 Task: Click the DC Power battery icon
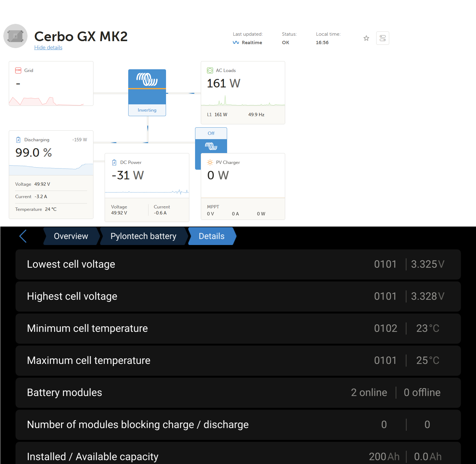pos(114,162)
